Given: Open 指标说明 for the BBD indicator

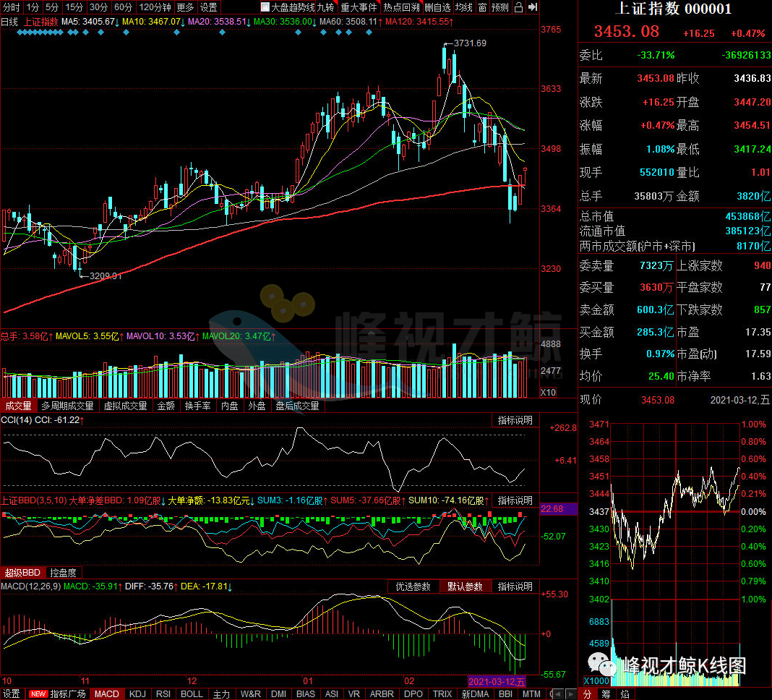Looking at the screenshot, I should pos(515,500).
